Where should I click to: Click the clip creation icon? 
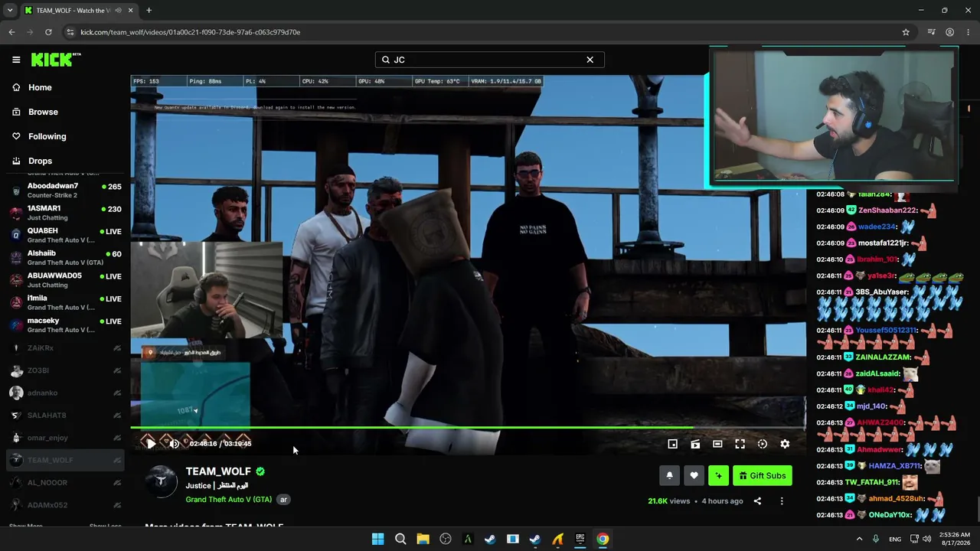695,444
